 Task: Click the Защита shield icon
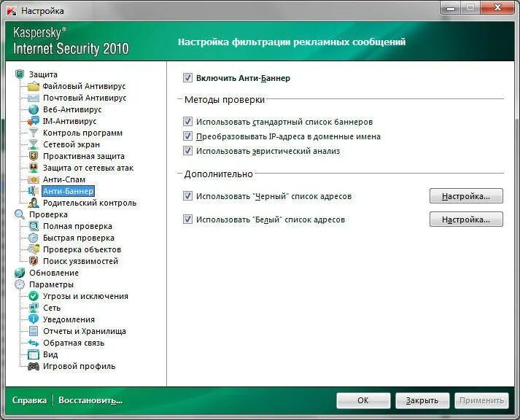20,74
